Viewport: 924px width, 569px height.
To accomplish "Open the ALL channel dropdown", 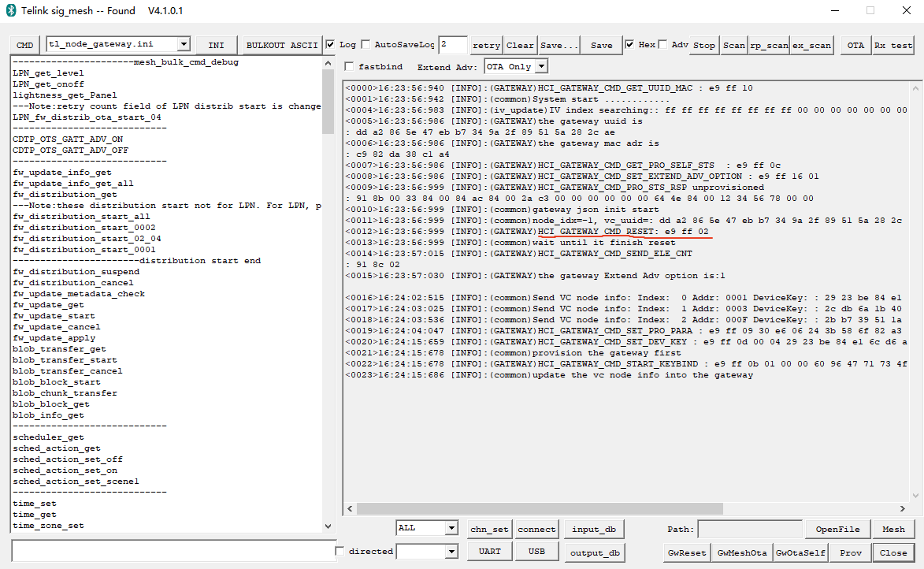I will click(451, 528).
